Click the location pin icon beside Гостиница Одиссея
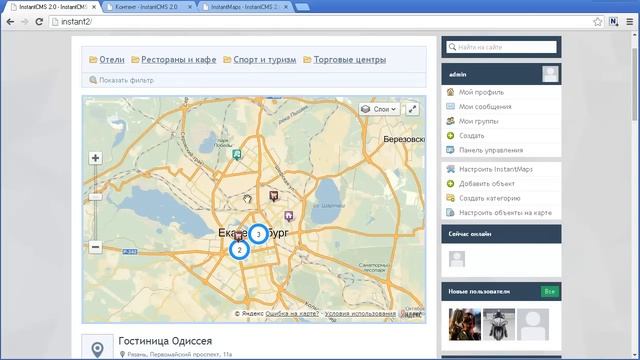The image size is (640, 360). click(x=97, y=349)
